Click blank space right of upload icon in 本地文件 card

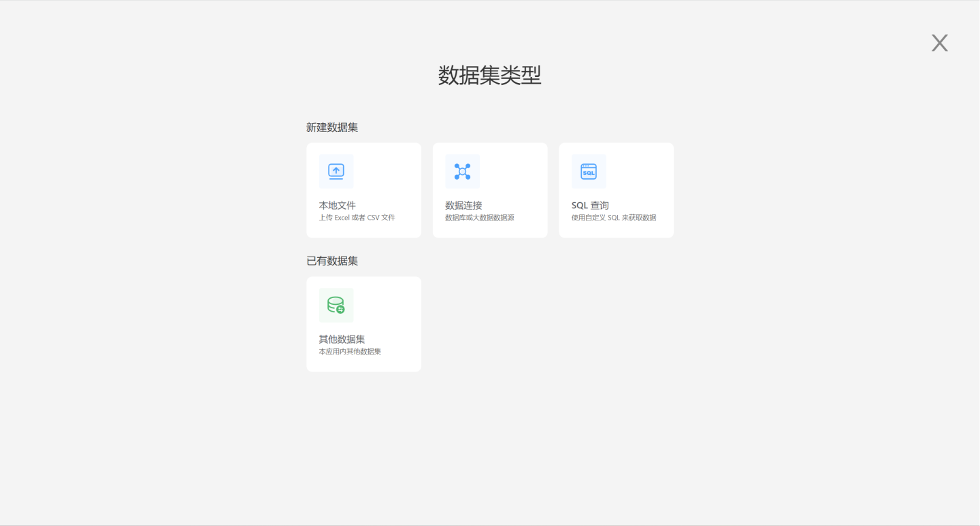point(387,171)
